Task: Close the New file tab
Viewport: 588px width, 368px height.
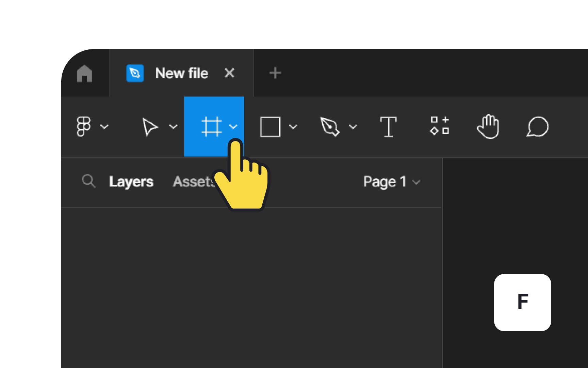Action: pyautogui.click(x=229, y=73)
